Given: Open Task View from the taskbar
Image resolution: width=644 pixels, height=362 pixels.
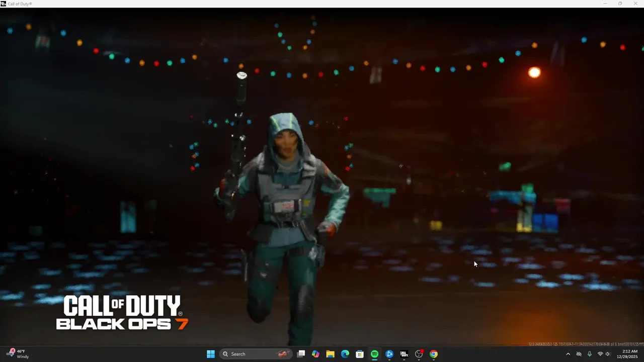Looking at the screenshot, I should tap(301, 354).
